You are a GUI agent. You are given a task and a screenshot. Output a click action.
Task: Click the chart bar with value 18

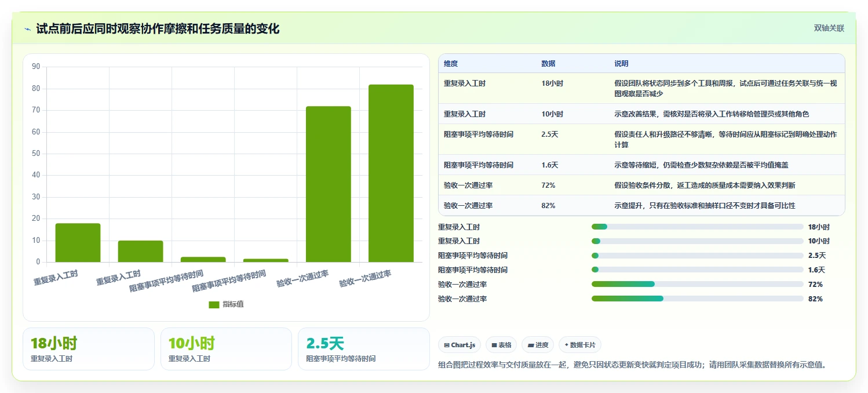[x=78, y=243]
